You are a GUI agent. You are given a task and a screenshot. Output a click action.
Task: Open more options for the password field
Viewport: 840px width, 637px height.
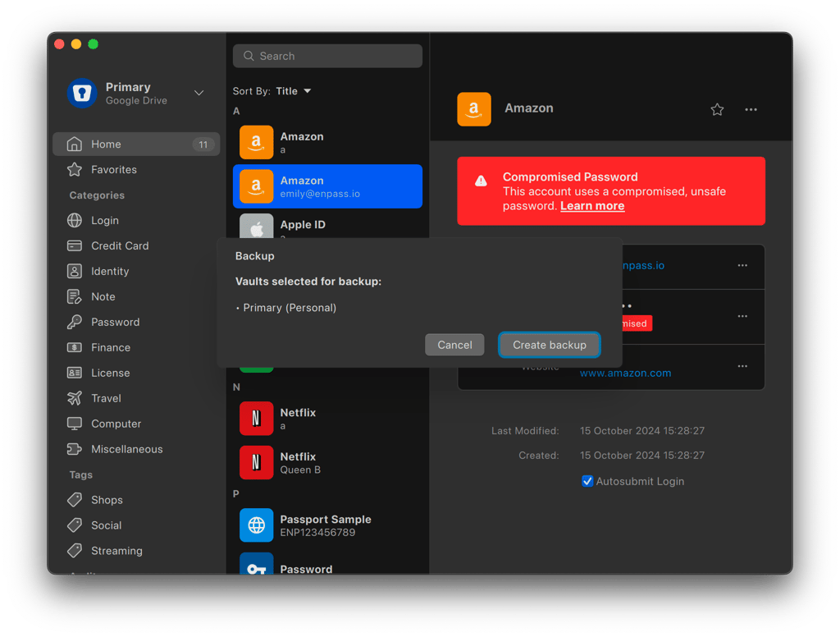(x=742, y=316)
